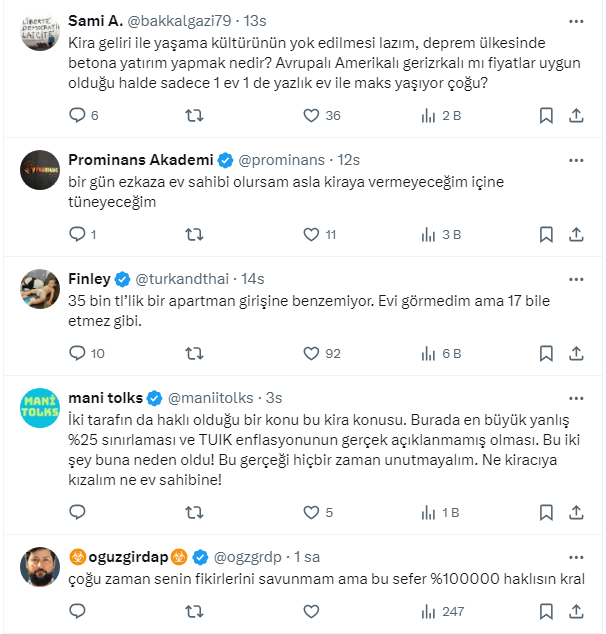Screen dimensions: 606x634
Task: Like Sami A.'s tweet
Action: [311, 115]
